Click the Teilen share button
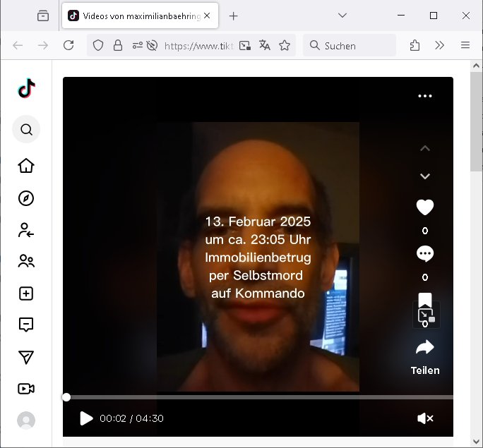The height and width of the screenshot is (448, 483). pos(424,356)
